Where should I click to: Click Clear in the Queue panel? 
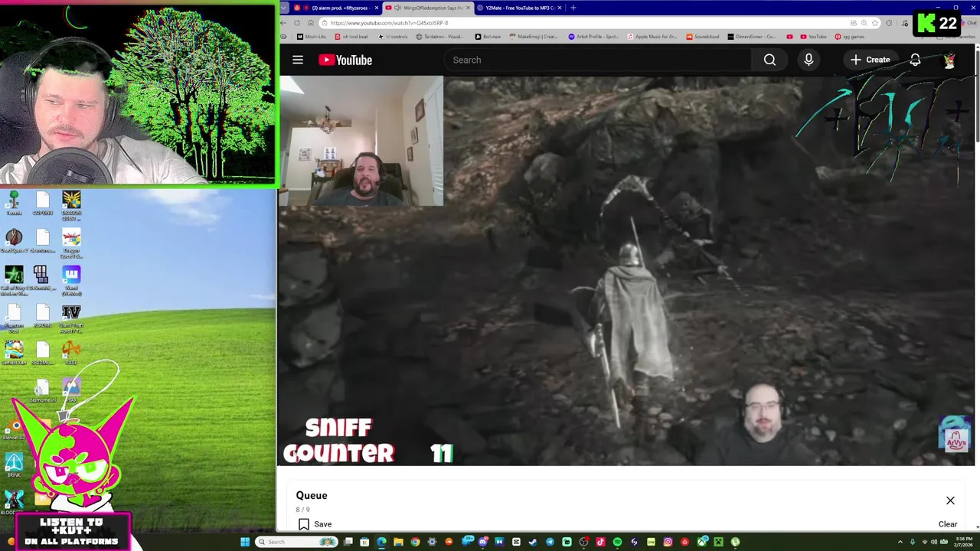pyautogui.click(x=948, y=524)
